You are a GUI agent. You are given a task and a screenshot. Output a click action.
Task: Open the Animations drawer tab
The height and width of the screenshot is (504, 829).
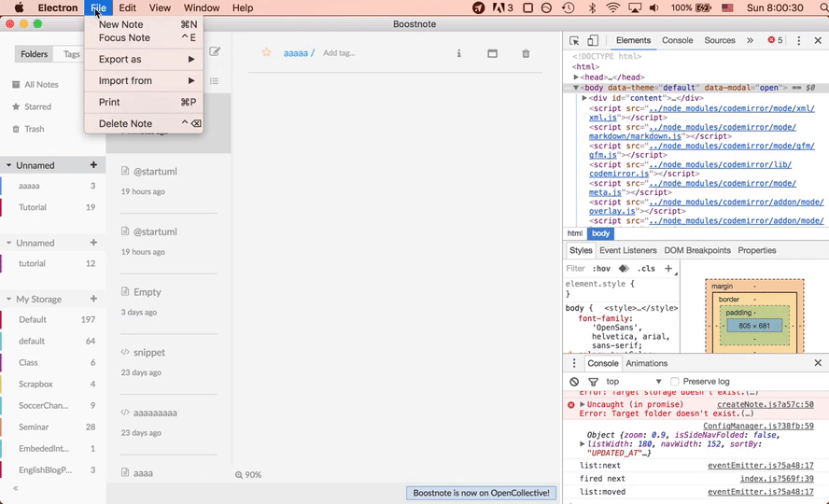click(x=647, y=363)
